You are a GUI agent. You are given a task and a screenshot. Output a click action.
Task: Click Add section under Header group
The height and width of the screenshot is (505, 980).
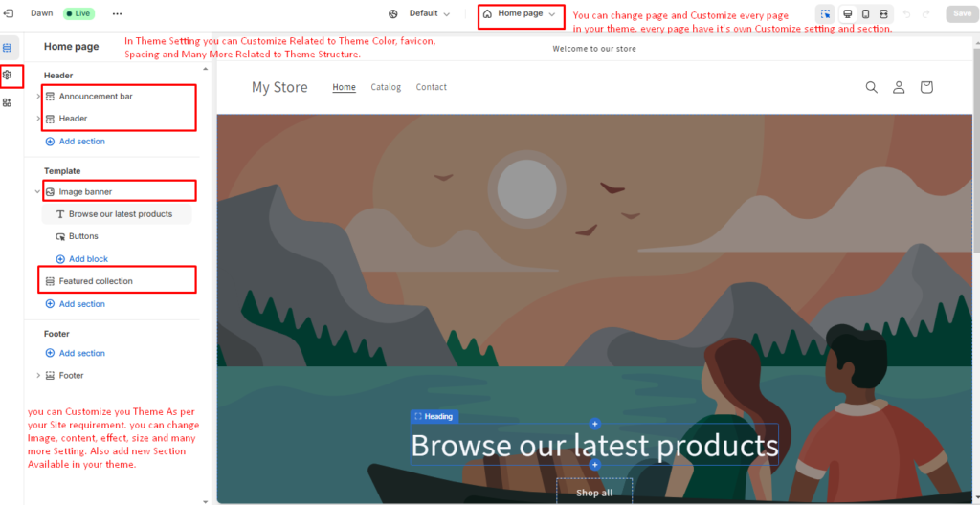[76, 142]
